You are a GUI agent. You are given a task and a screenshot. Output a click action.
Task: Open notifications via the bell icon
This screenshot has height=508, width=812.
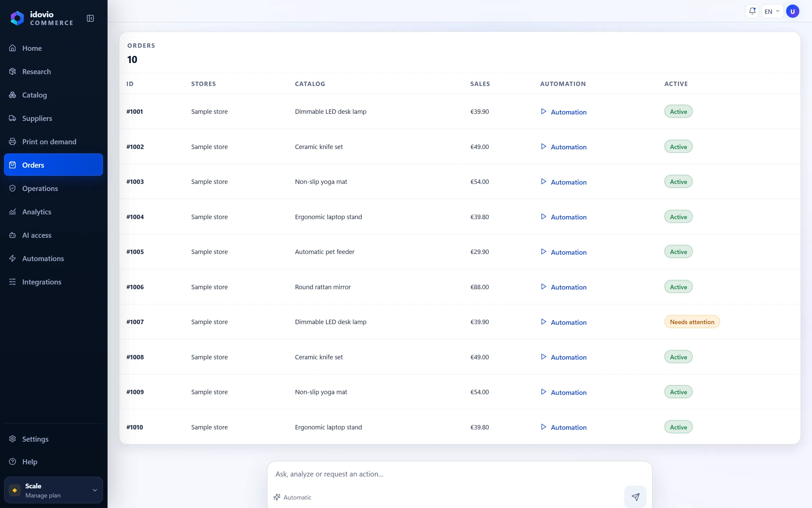(752, 11)
